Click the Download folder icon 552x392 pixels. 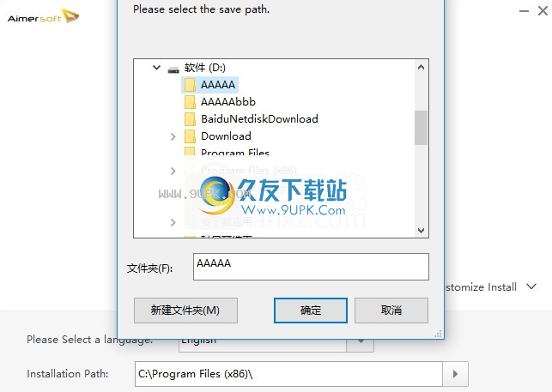coord(190,136)
